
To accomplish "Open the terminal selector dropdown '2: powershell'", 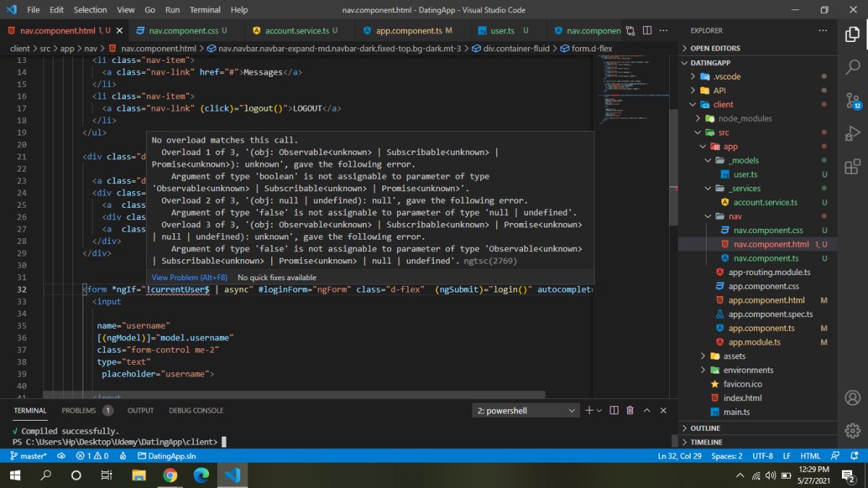I will coord(526,411).
